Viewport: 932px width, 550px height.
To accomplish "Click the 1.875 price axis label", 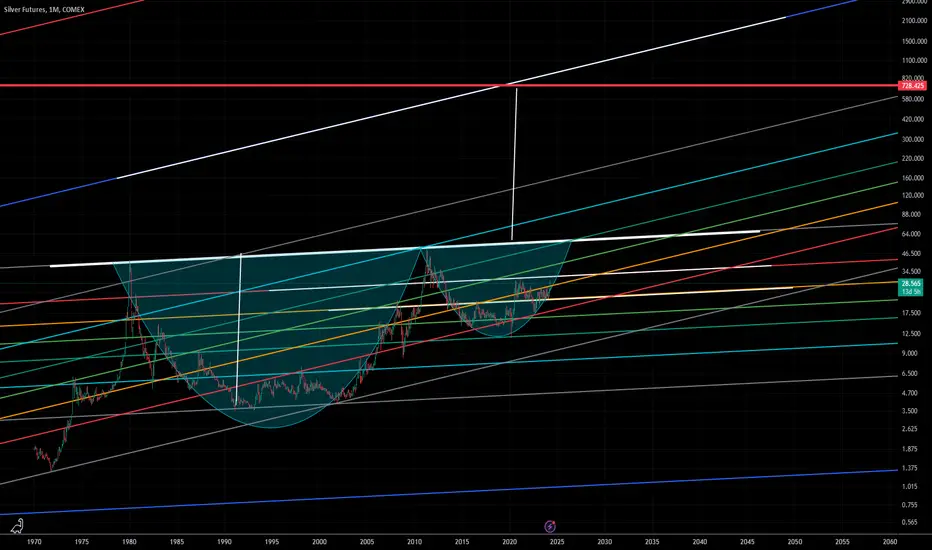I will 910,449.
